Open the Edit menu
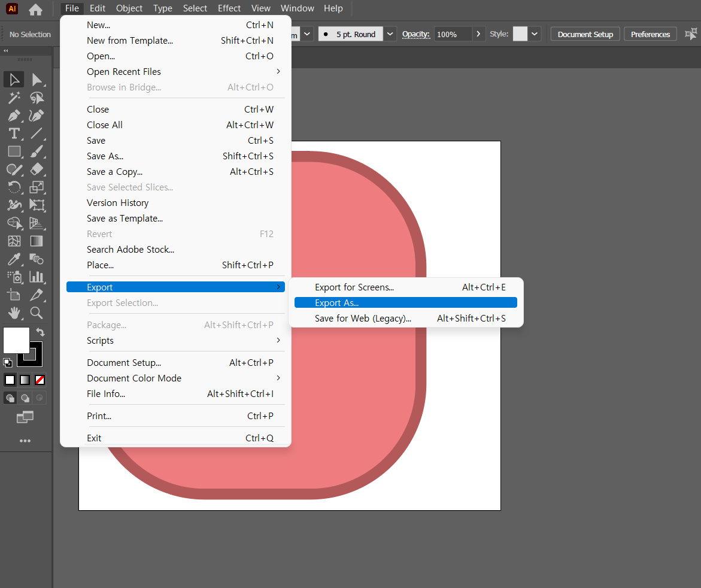701x588 pixels. (x=97, y=8)
